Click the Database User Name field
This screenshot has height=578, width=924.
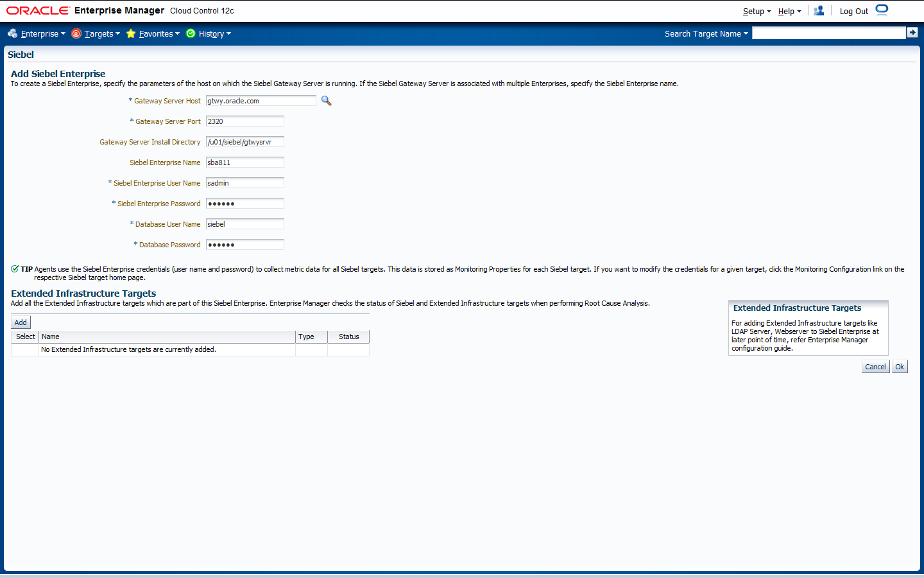(x=245, y=224)
